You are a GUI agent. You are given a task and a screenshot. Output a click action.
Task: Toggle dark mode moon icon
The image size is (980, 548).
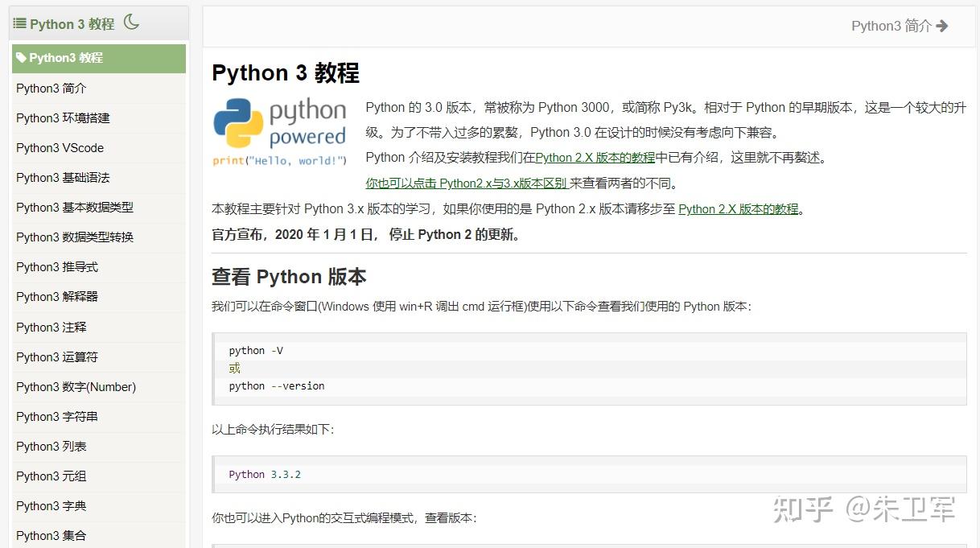coord(131,23)
